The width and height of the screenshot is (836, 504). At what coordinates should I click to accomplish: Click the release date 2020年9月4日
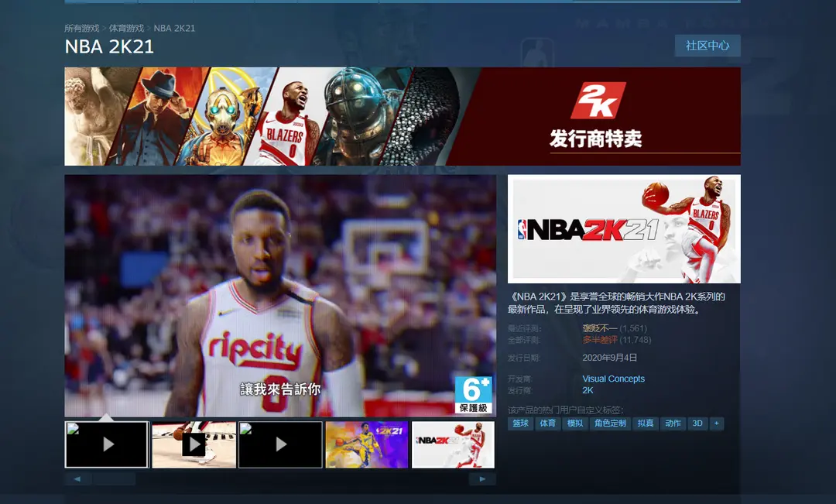(609, 358)
